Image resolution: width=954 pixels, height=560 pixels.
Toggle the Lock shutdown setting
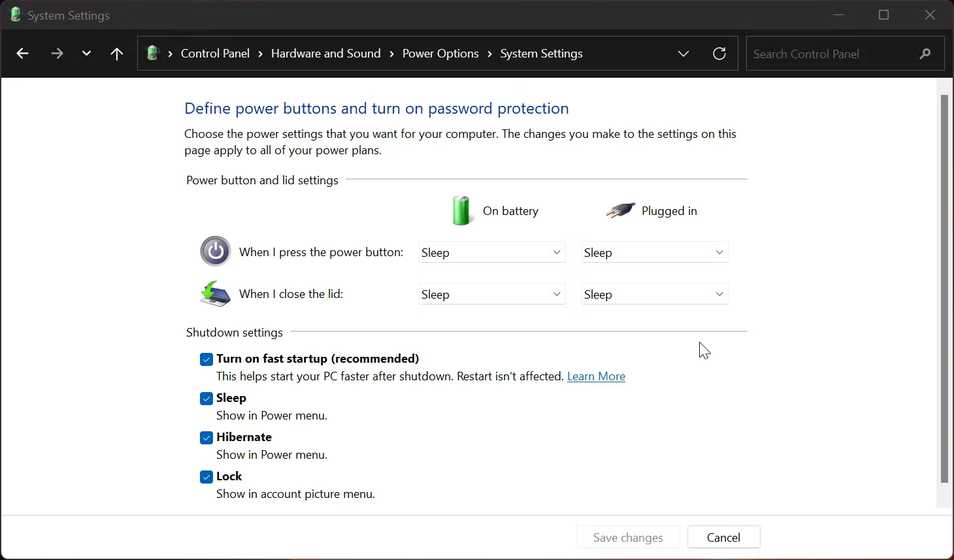206,477
